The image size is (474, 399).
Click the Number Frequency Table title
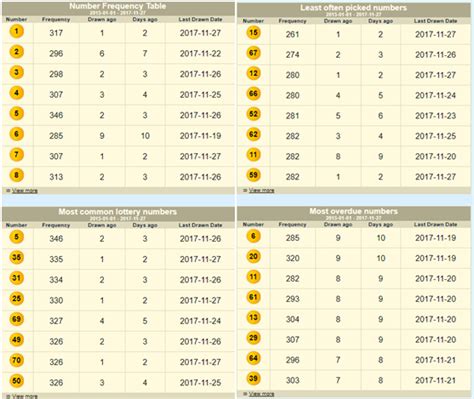(x=118, y=6)
